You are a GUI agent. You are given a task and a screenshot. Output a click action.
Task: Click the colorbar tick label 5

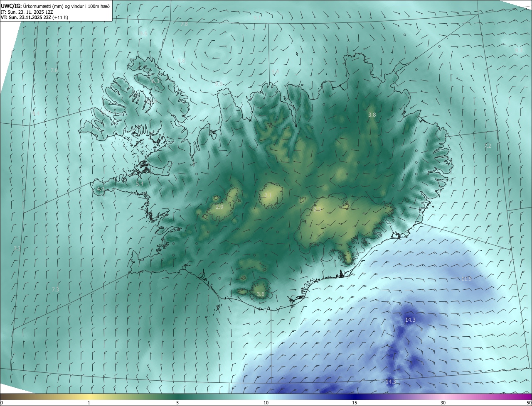177,403
